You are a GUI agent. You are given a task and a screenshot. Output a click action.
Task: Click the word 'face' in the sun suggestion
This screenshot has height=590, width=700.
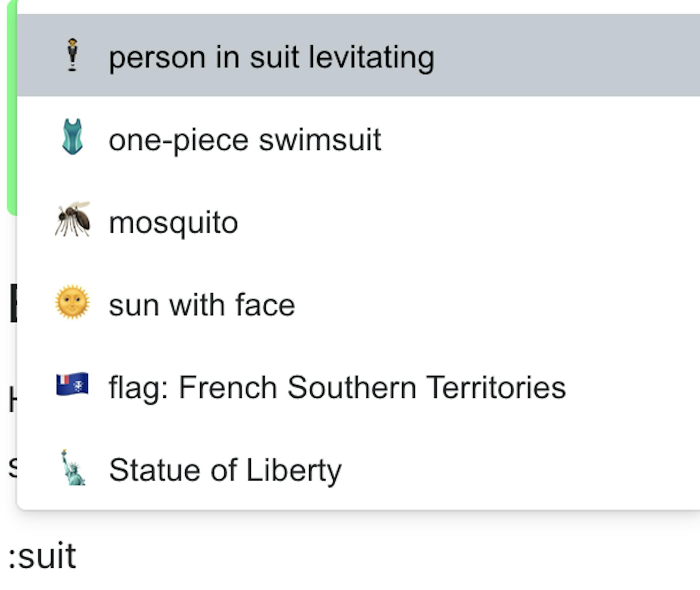265,305
